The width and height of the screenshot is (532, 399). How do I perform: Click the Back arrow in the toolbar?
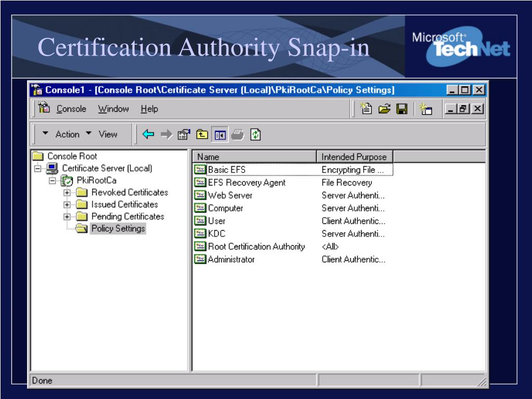(149, 134)
